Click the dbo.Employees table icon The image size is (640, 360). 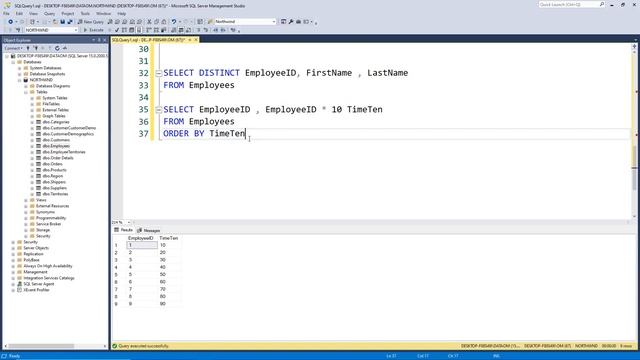pyautogui.click(x=38, y=146)
